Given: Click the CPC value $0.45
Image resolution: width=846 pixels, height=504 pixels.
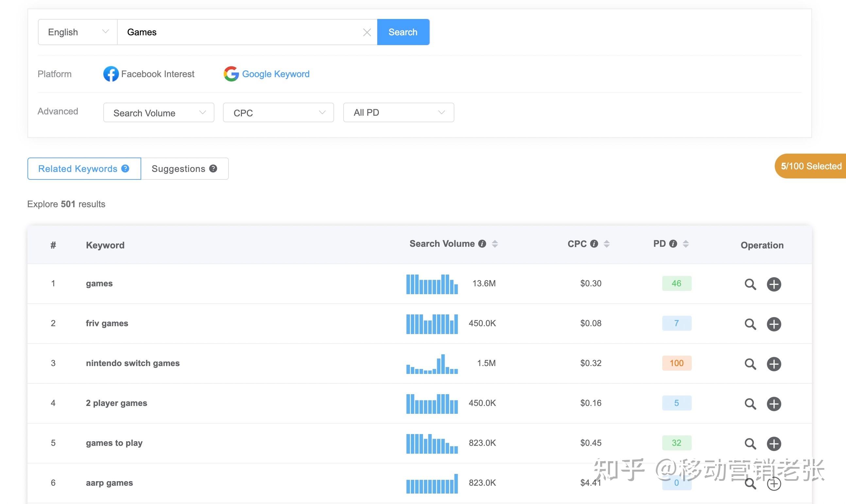Looking at the screenshot, I should point(591,443).
